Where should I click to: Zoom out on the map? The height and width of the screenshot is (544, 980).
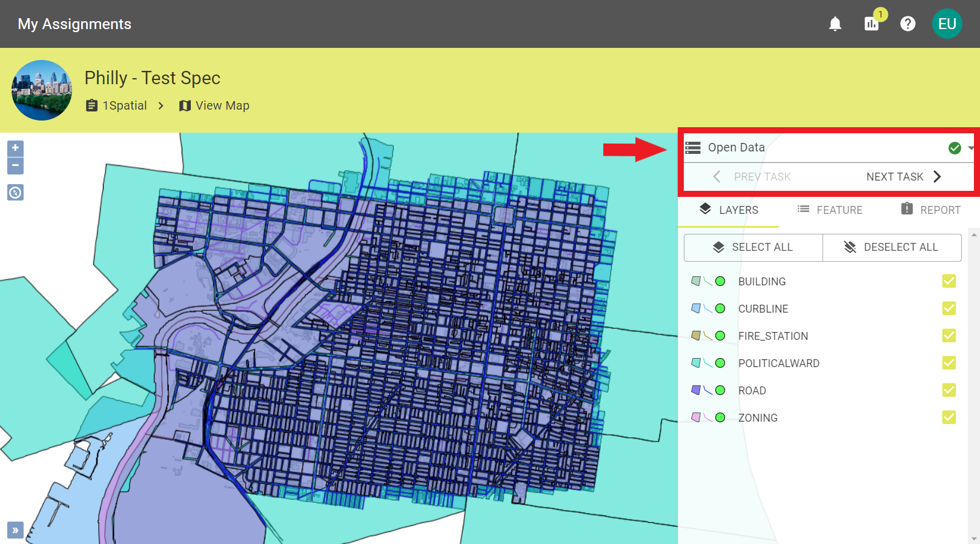(15, 165)
